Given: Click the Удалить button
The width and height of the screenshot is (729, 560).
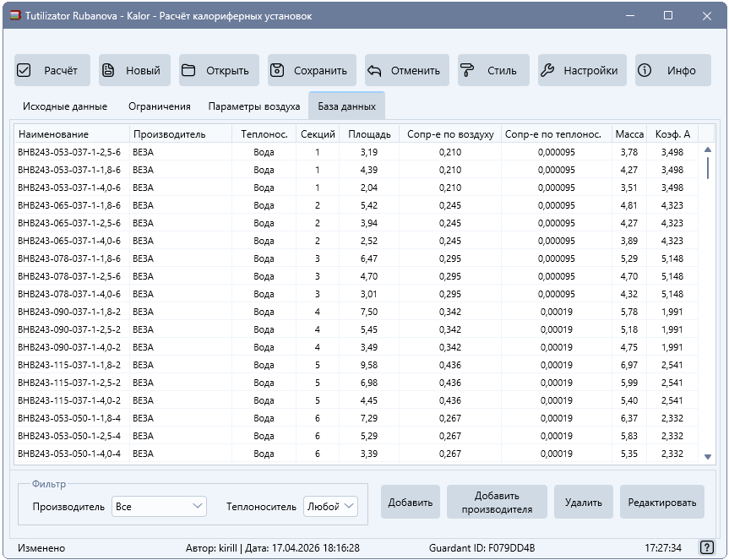Looking at the screenshot, I should point(584,502).
